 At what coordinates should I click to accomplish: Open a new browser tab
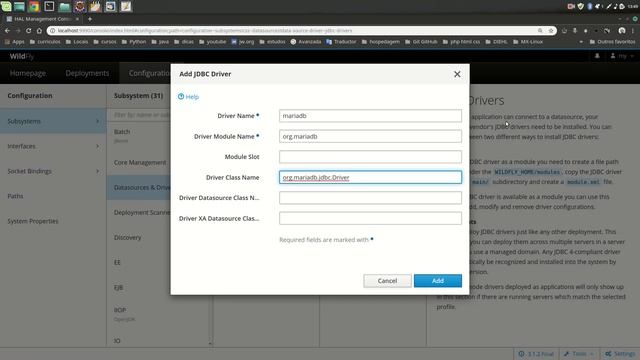click(90, 19)
